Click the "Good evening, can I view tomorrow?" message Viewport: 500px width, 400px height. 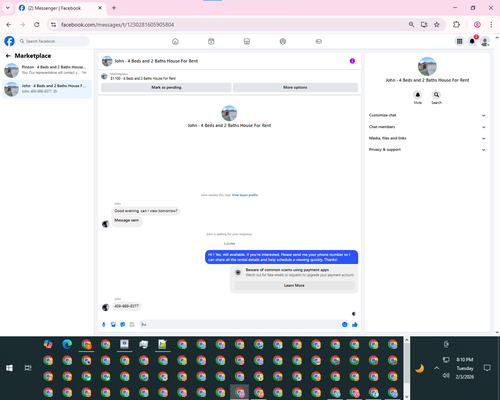click(x=146, y=211)
